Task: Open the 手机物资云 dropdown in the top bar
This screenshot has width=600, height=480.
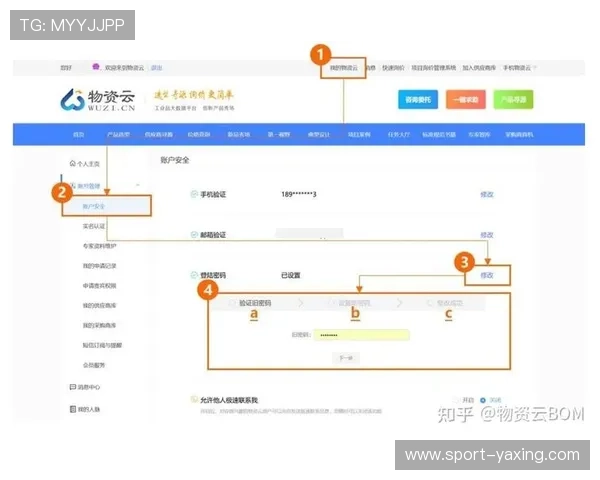Action: coord(519,68)
